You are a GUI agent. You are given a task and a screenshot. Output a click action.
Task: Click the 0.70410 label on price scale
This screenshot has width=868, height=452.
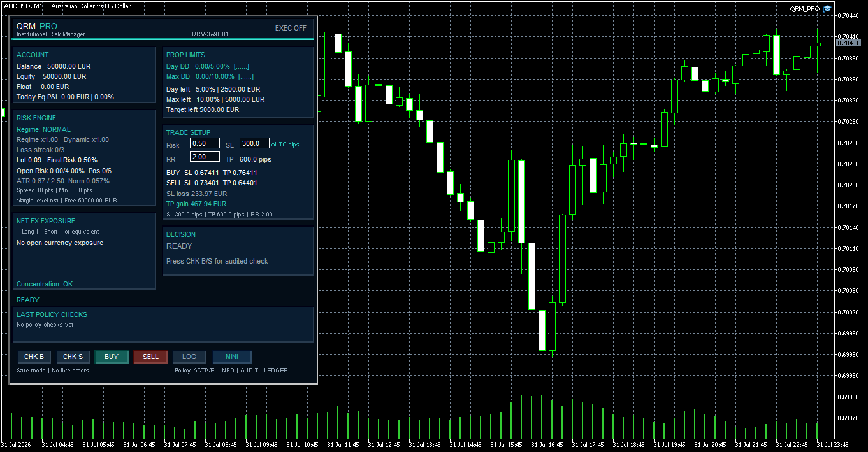(848, 36)
